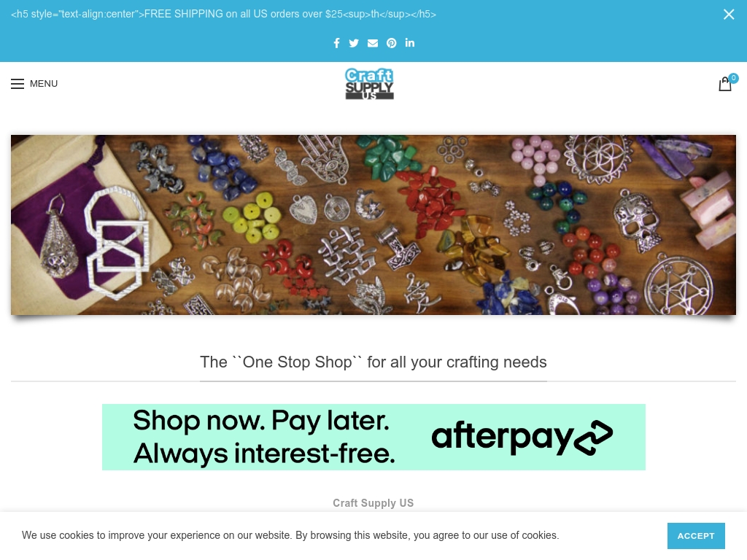Open the Facebook social link

[336, 43]
